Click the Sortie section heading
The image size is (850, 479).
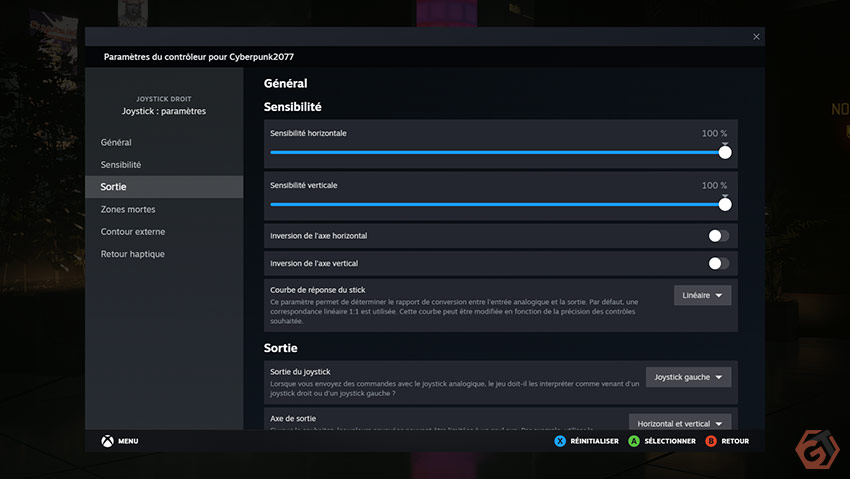280,348
